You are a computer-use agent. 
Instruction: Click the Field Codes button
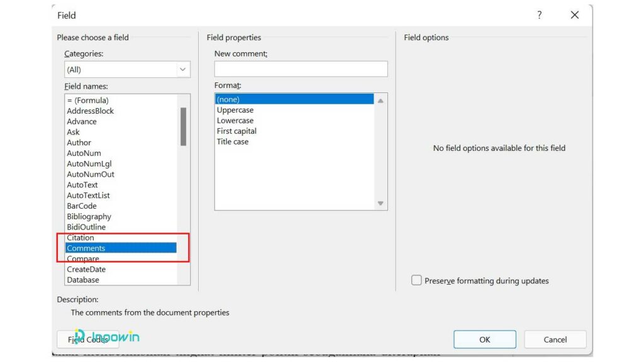pyautogui.click(x=87, y=339)
